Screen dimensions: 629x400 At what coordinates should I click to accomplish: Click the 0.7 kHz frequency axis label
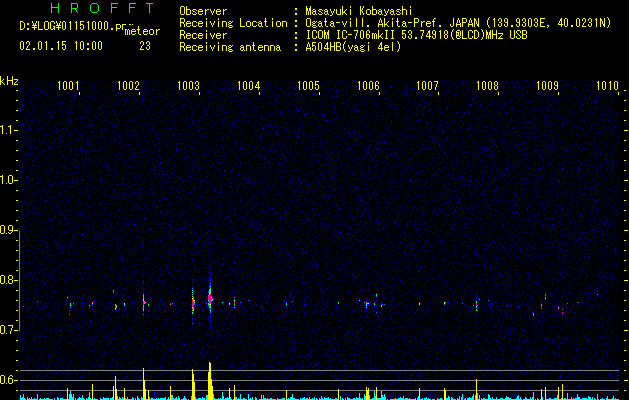tap(8, 330)
